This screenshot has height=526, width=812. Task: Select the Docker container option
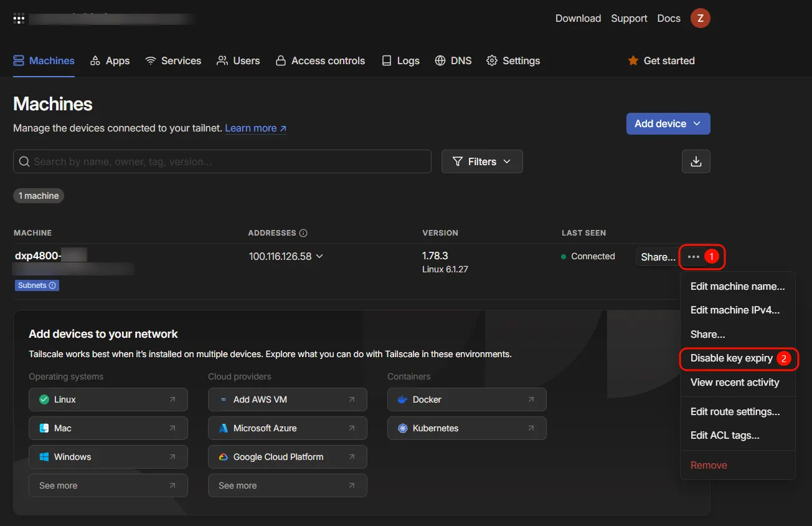pos(466,399)
